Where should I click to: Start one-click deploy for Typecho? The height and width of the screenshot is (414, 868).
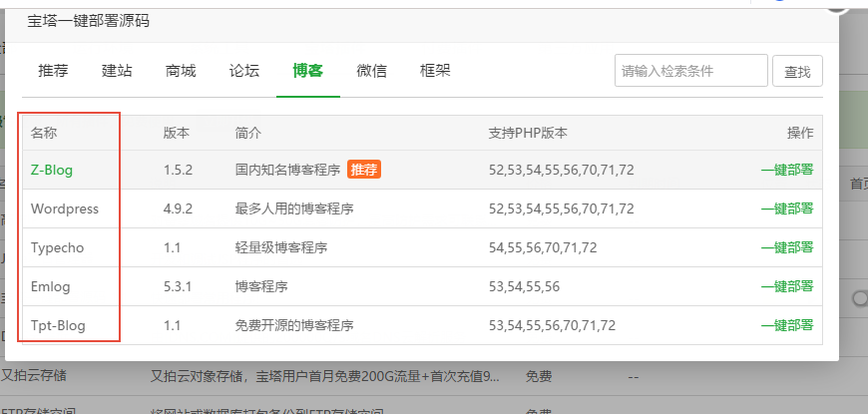coord(786,247)
